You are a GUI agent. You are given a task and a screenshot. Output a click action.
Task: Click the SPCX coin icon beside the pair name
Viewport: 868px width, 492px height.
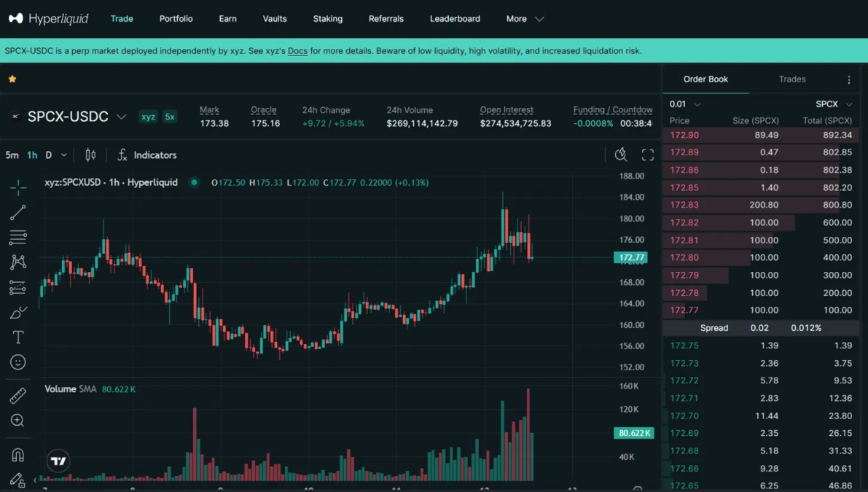(x=16, y=116)
